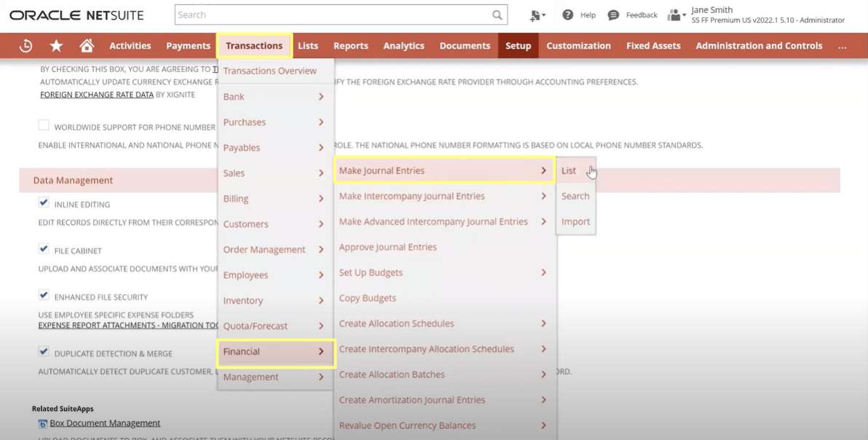Click the role switcher icon near Jane Smith
868x440 pixels.
[x=673, y=15]
